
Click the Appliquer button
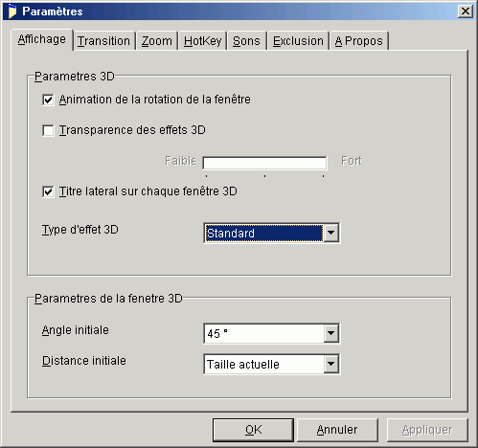point(427,430)
